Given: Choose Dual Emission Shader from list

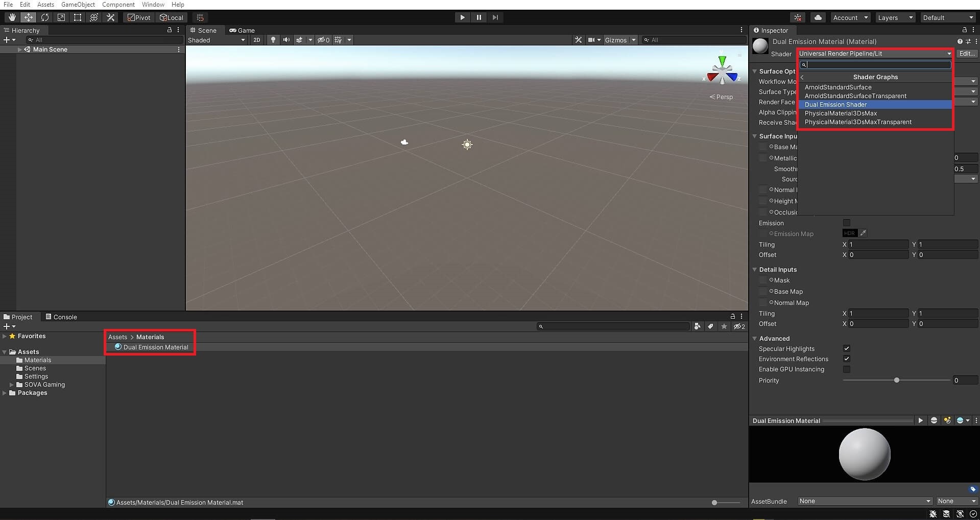Looking at the screenshot, I should 875,104.
